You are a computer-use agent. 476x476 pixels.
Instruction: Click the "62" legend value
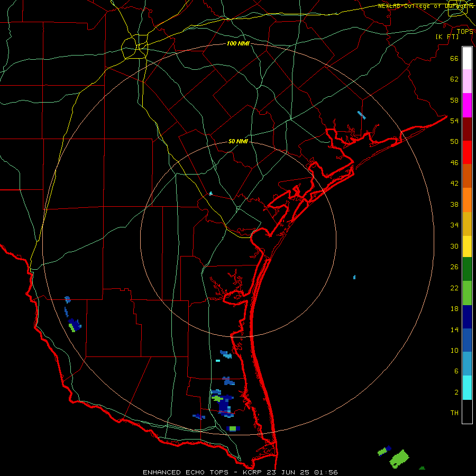(454, 79)
